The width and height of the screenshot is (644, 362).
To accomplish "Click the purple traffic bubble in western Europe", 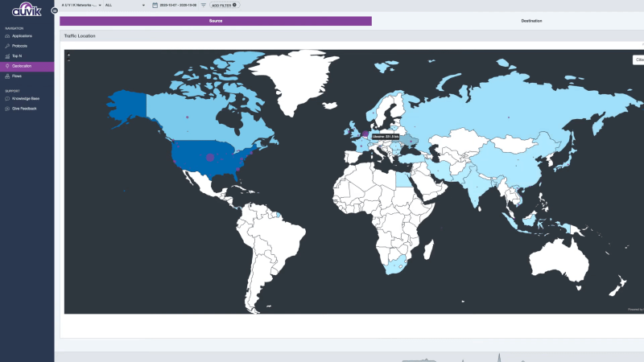I will pos(365,134).
